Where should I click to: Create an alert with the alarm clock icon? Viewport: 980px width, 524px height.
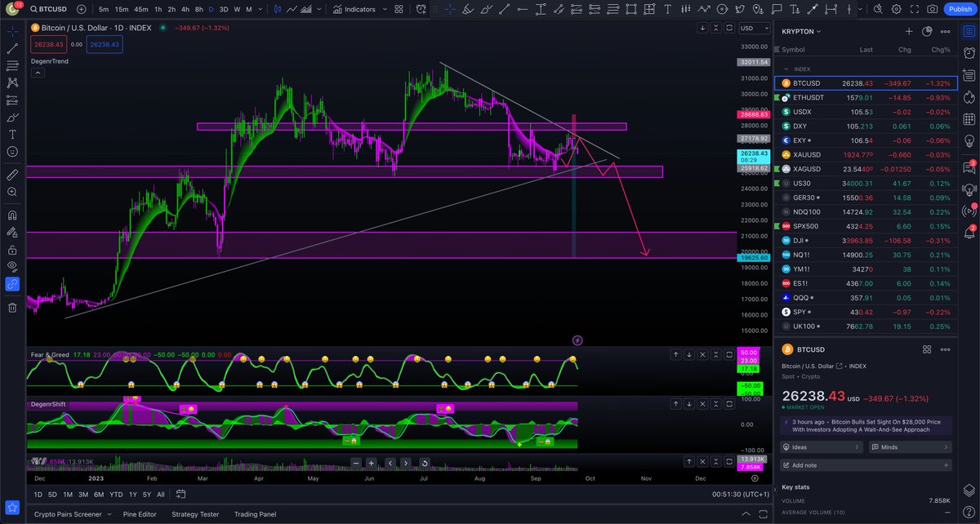click(x=421, y=9)
